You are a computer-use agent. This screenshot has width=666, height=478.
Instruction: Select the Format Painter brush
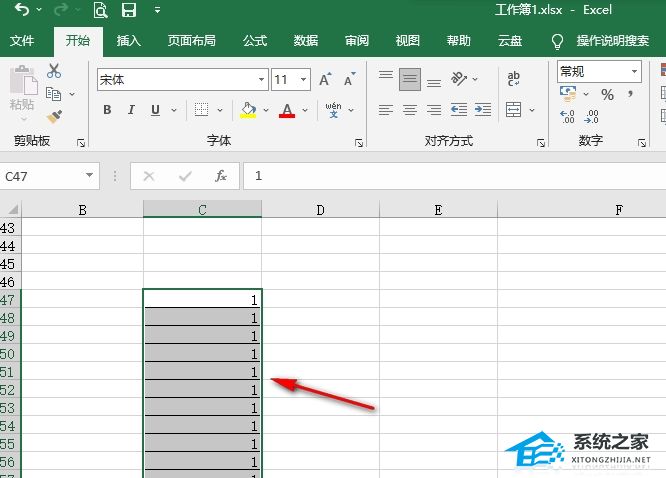pyautogui.click(x=54, y=117)
